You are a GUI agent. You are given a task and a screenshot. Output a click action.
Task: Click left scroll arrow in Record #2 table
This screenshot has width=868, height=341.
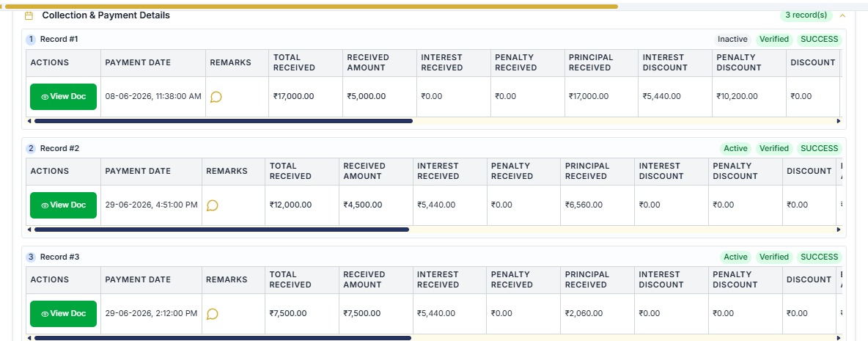29,230
